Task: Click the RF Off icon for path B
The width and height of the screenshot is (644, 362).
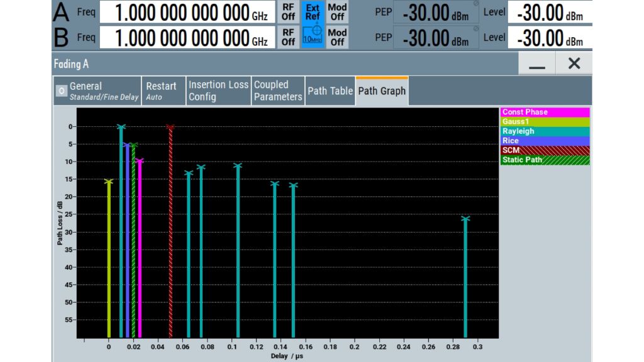Action: 287,35
